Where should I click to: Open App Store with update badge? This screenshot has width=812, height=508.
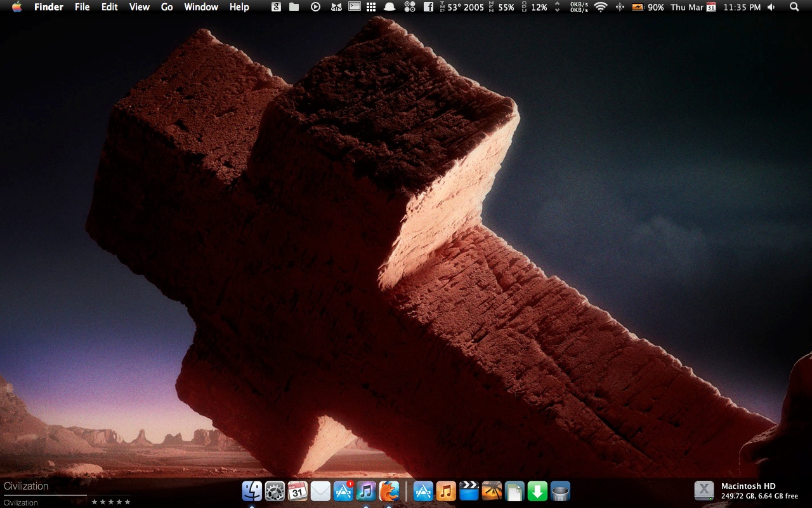tap(343, 491)
